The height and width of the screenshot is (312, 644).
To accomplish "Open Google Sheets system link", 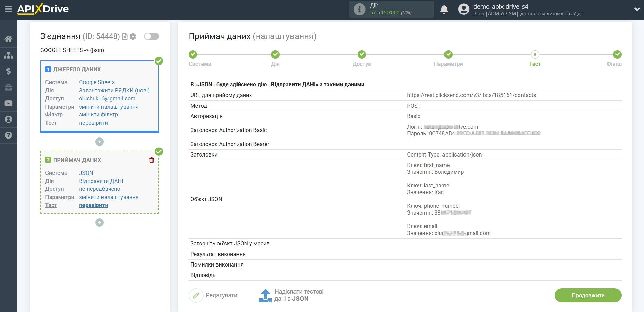I will [x=97, y=82].
